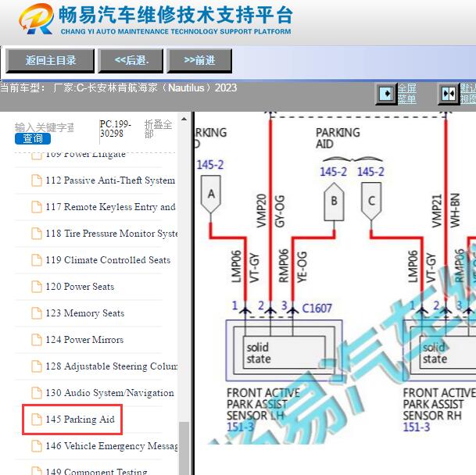This screenshot has width=476, height=475.
Task: Open 117 Remote Keyless Entry entry
Action: pos(110,207)
